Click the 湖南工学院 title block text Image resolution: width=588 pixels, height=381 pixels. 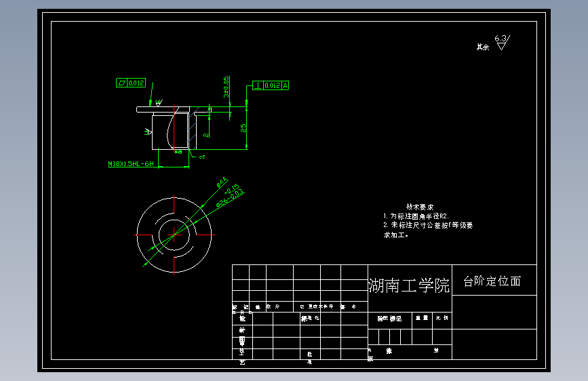click(409, 286)
